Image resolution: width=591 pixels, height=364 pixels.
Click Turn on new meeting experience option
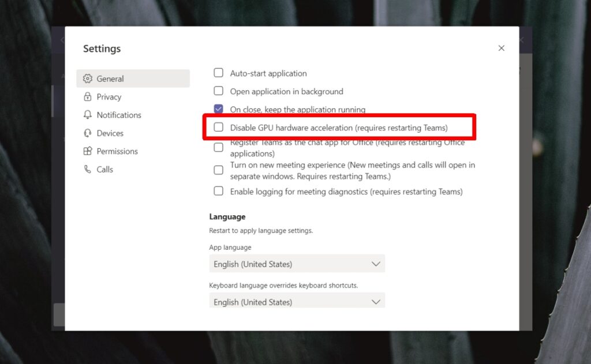pos(219,170)
